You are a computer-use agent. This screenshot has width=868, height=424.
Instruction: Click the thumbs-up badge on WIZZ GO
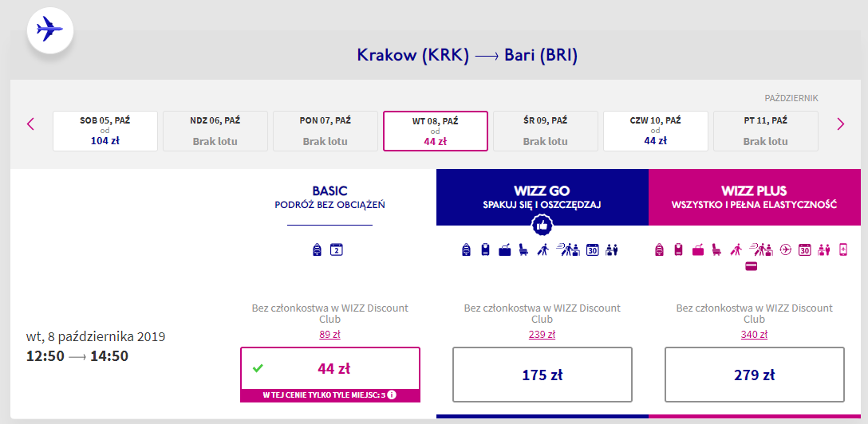[x=542, y=226]
